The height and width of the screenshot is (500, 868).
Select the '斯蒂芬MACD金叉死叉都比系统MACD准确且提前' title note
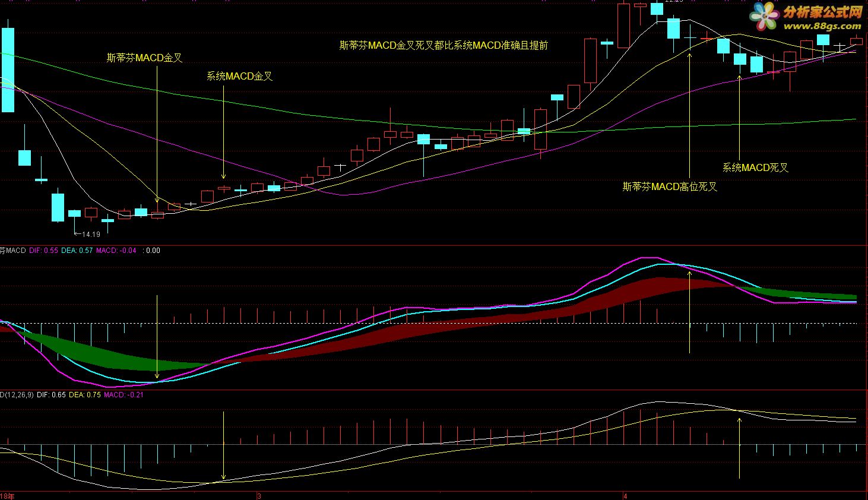443,45
